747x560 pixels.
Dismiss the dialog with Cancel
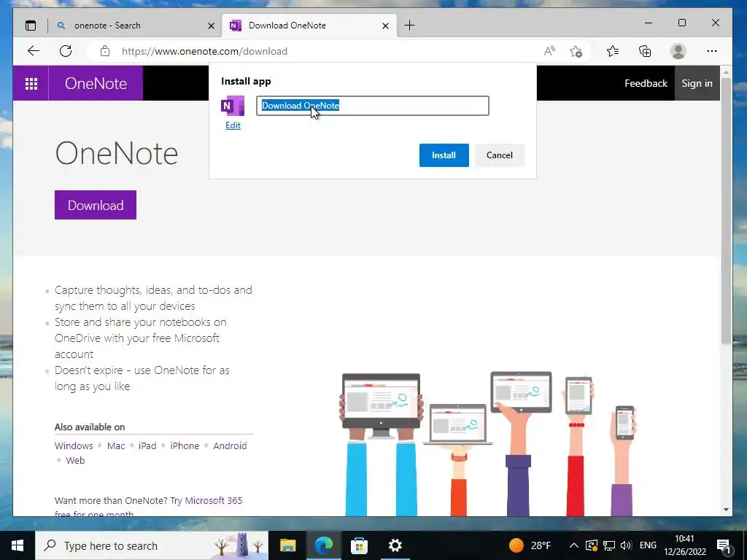click(499, 155)
